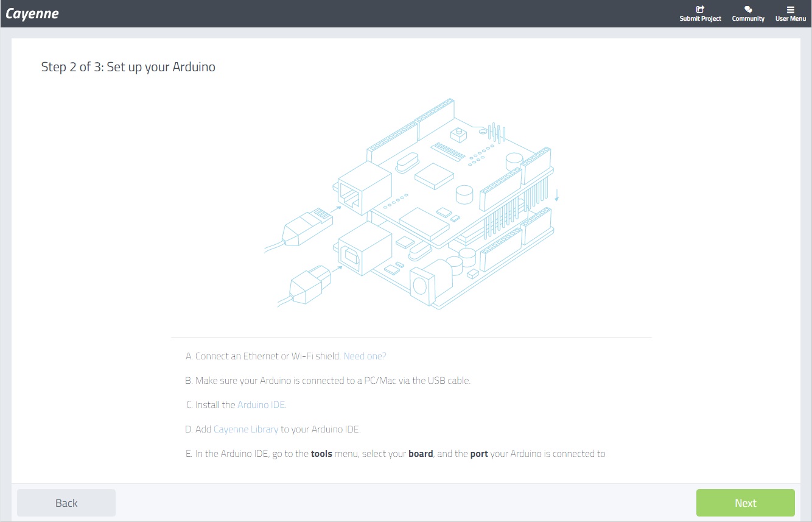Open the User Menu
The height and width of the screenshot is (522, 812).
pyautogui.click(x=791, y=13)
